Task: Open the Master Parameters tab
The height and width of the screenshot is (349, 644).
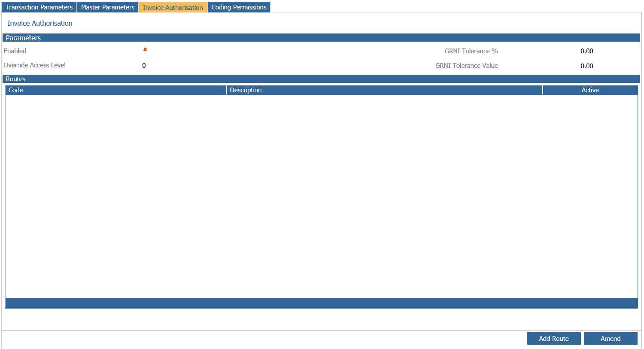Action: 108,7
